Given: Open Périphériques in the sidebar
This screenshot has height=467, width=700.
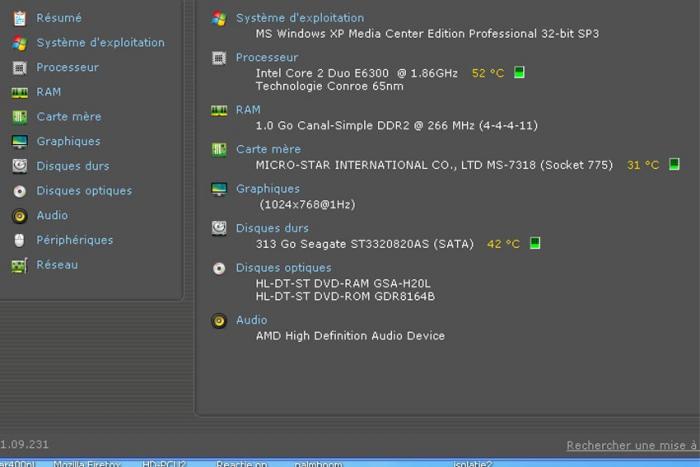Looking at the screenshot, I should point(75,240).
